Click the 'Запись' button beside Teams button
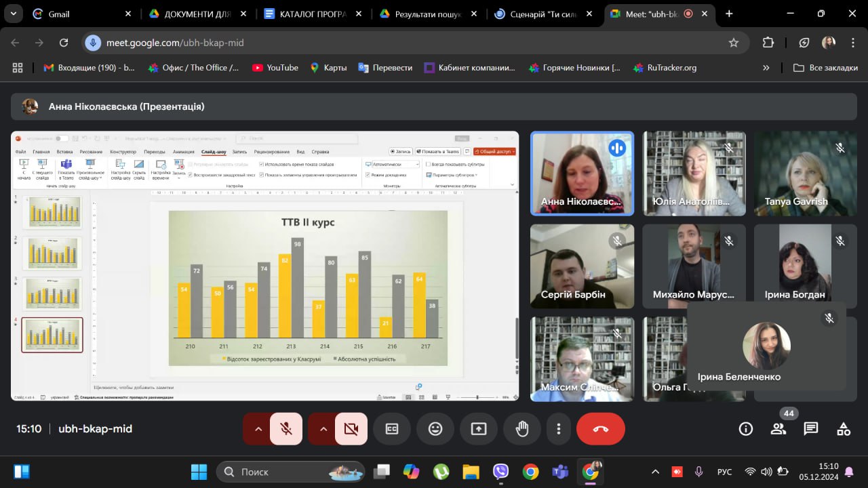Viewport: 868px width, 488px height. [x=401, y=151]
